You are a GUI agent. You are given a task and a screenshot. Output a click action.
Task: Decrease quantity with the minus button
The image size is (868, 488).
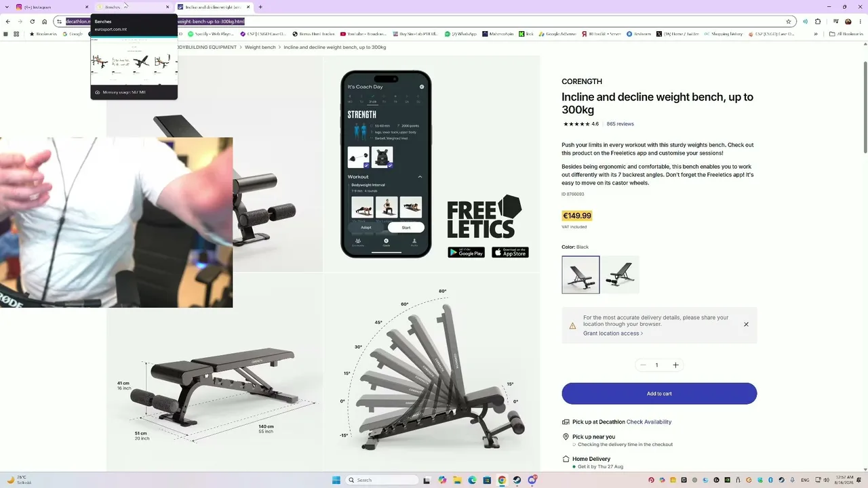(x=643, y=365)
